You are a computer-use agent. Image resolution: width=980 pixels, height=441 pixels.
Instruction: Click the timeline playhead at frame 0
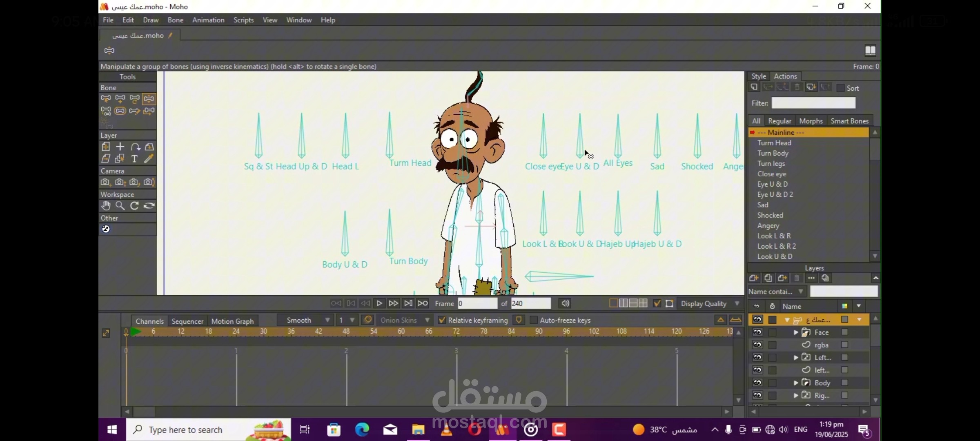(126, 332)
